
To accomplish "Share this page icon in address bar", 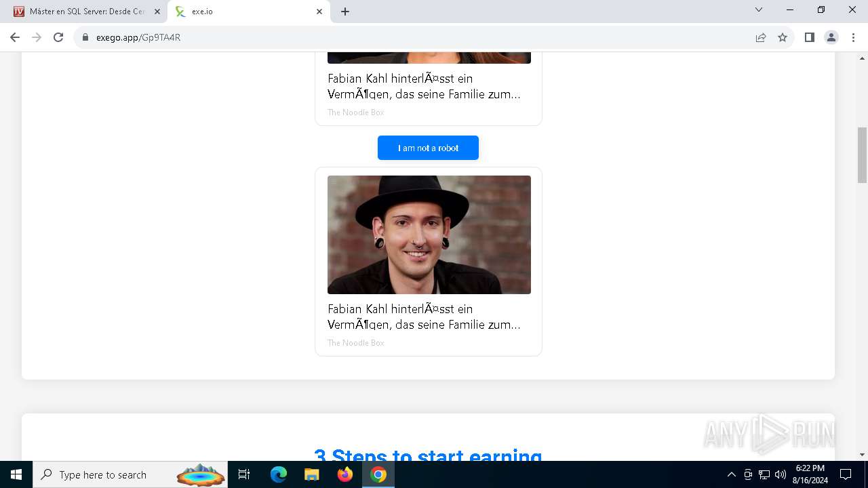I will (x=761, y=37).
